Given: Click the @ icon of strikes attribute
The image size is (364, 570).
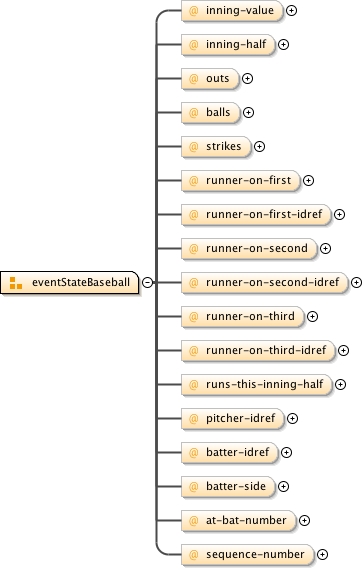Looking at the screenshot, I should 193,146.
